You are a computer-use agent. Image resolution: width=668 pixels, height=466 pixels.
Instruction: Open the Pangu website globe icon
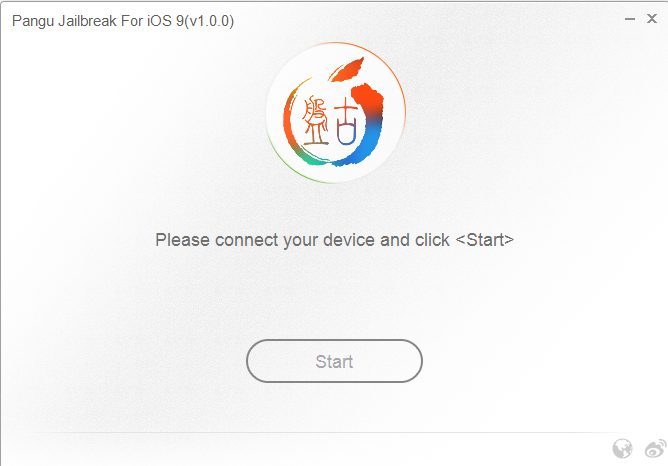point(622,448)
